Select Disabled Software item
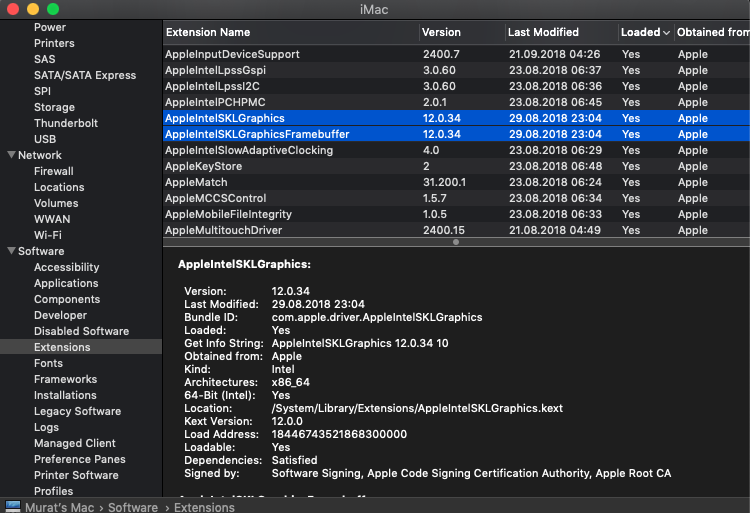Screen dimensions: 750x513 (81, 331)
